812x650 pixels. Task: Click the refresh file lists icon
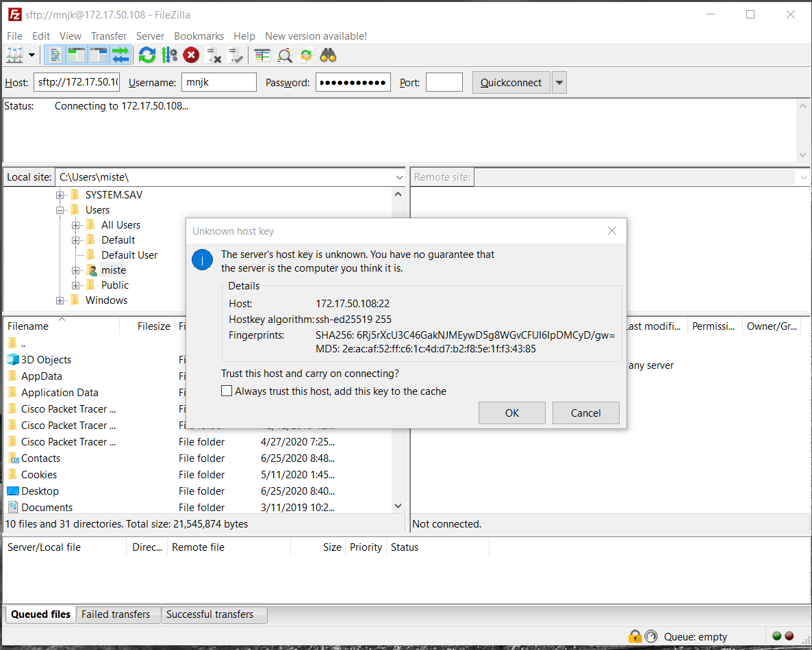point(147,55)
